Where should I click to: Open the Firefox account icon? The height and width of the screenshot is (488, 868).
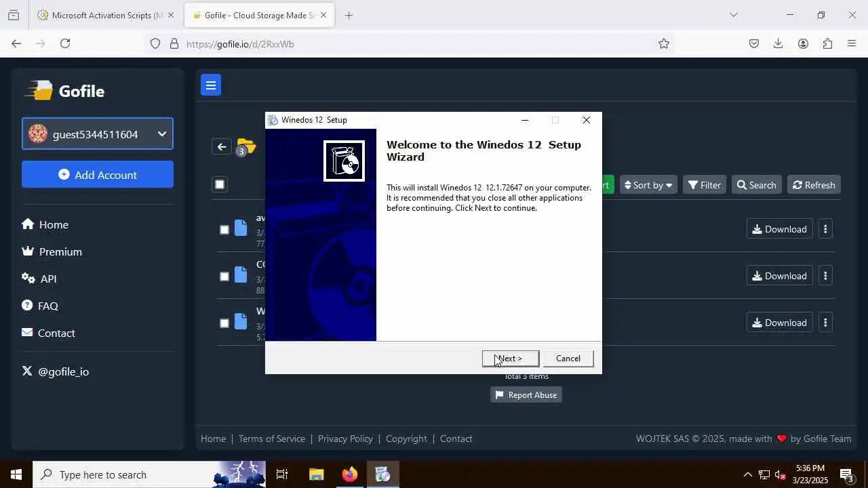(x=803, y=43)
